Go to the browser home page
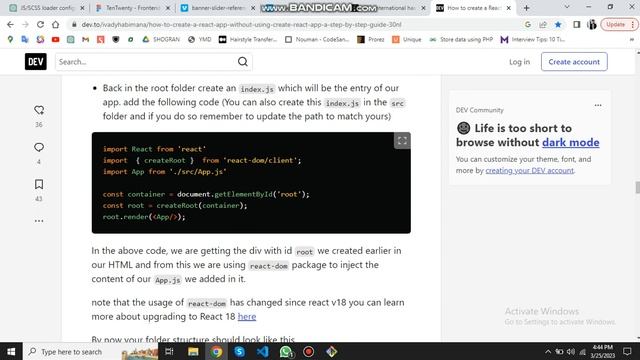Screen dimensions: 640x360 [55, 24]
